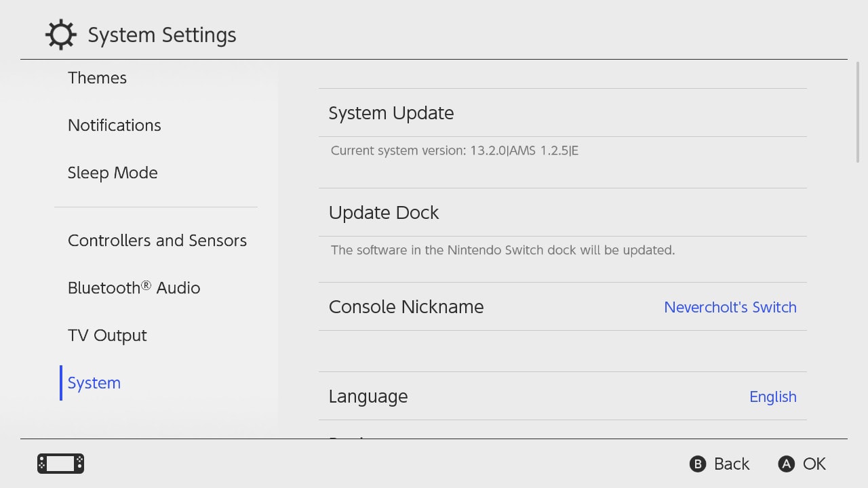This screenshot has width=868, height=488.
Task: Click the System Settings gear icon
Action: click(61, 34)
